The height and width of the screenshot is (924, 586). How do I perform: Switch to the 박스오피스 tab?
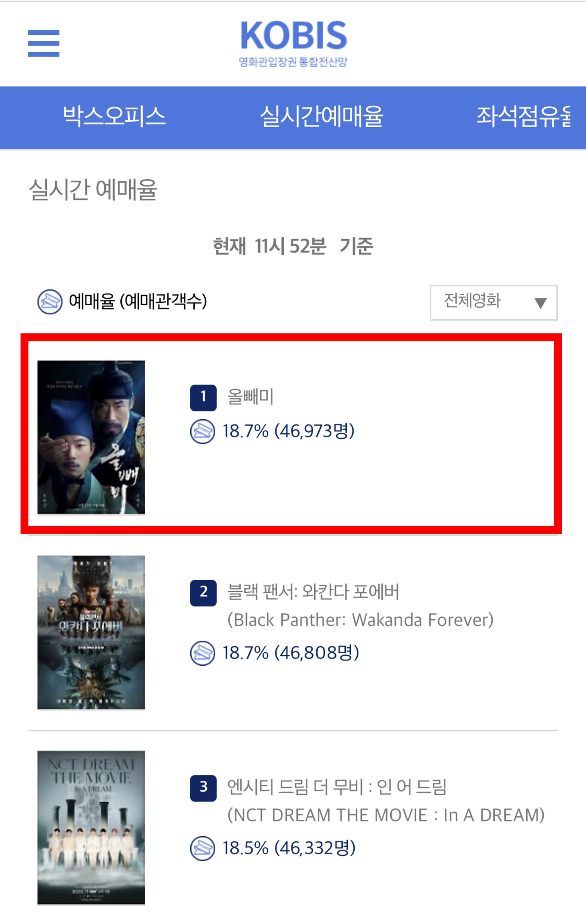click(114, 116)
